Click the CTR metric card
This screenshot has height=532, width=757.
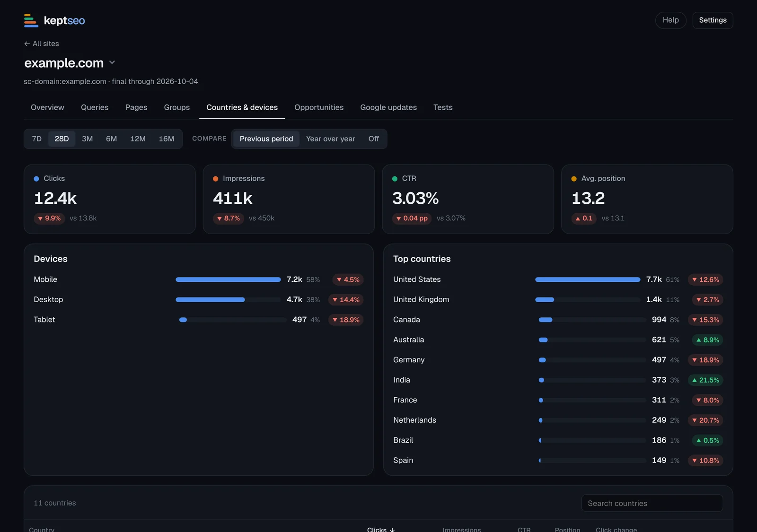point(468,199)
